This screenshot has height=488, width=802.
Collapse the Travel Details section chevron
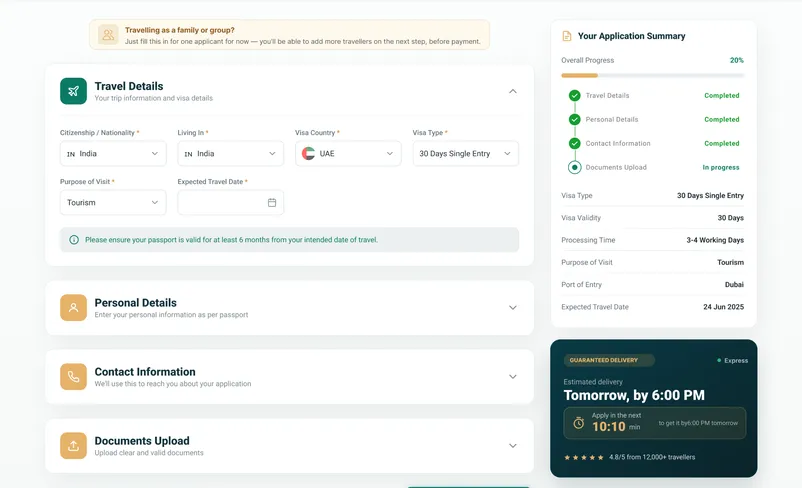(513, 91)
